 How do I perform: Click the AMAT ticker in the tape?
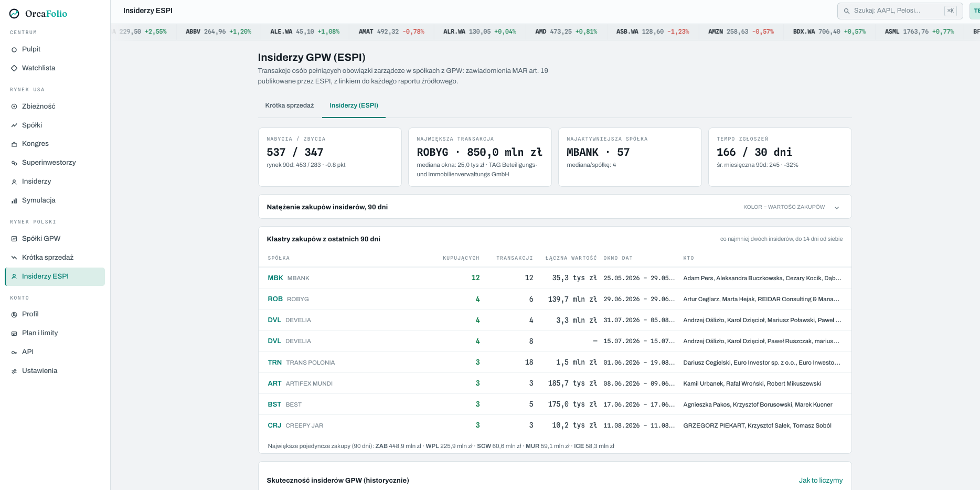click(x=391, y=31)
